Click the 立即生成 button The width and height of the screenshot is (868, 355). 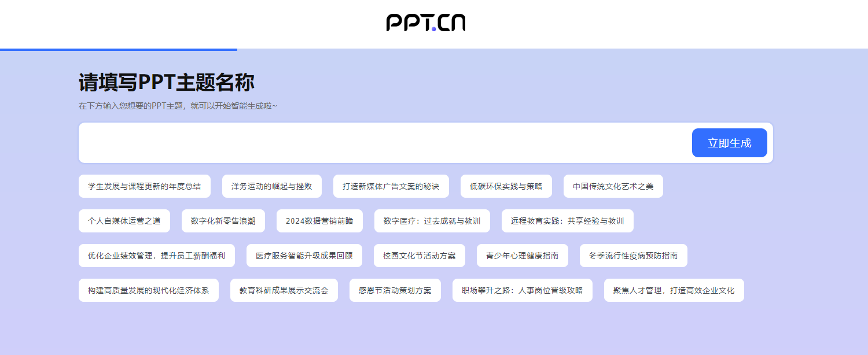[729, 143]
